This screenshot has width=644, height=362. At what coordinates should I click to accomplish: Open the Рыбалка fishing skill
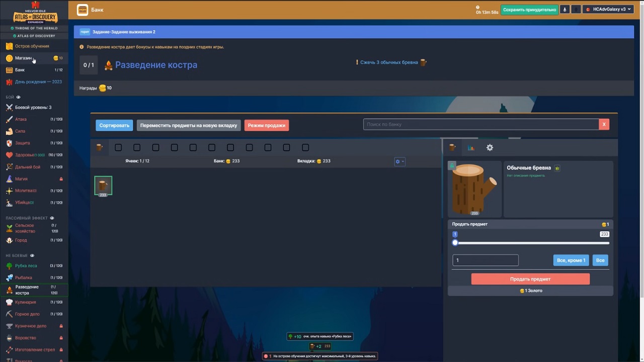pos(23,278)
